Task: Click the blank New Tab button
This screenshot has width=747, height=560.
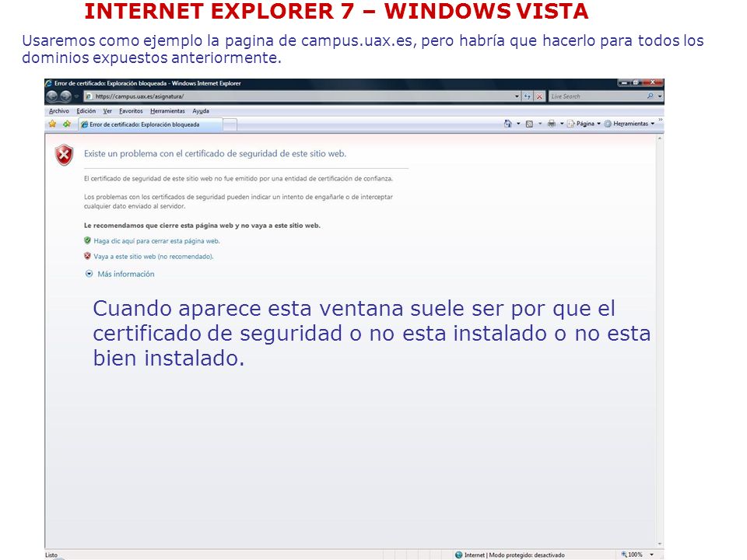Action: 230,124
